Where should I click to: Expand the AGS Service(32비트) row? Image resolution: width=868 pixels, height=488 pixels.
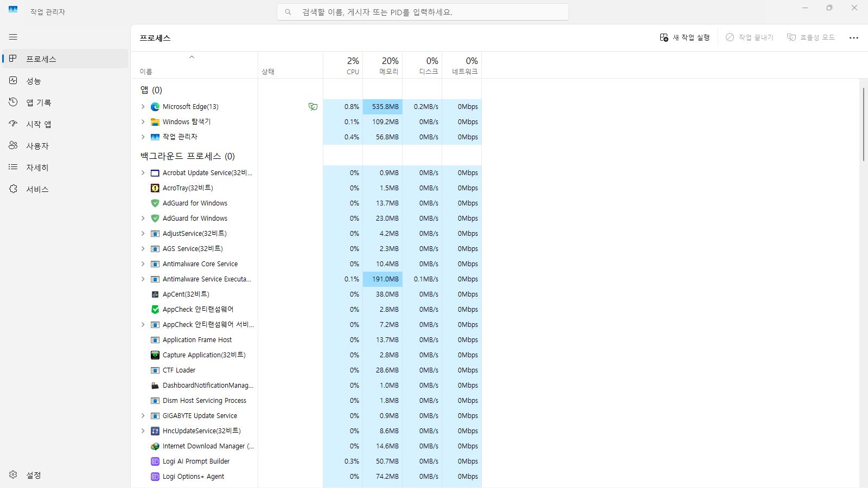143,249
